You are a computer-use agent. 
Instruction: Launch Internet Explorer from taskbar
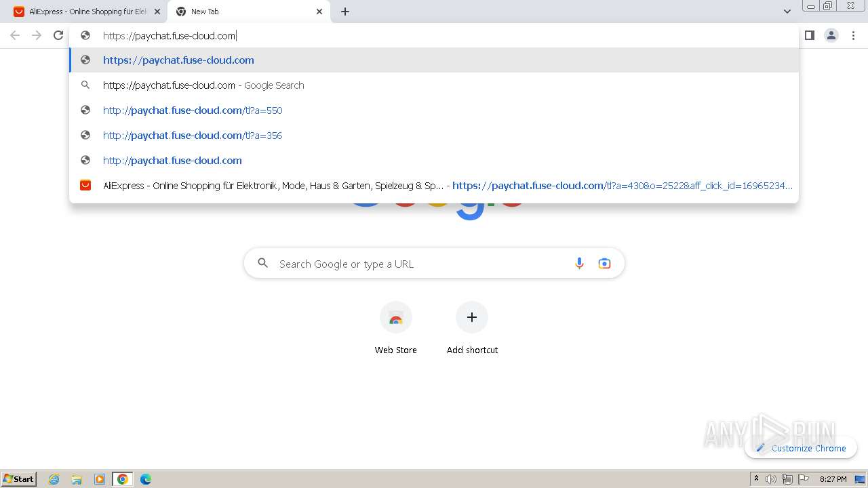pyautogui.click(x=54, y=479)
